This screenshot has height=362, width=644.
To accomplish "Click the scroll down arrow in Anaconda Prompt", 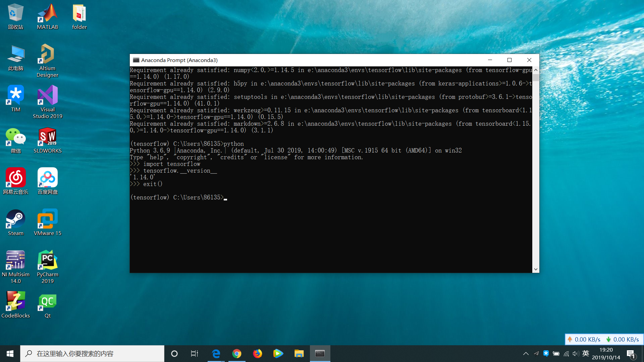I will [536, 269].
